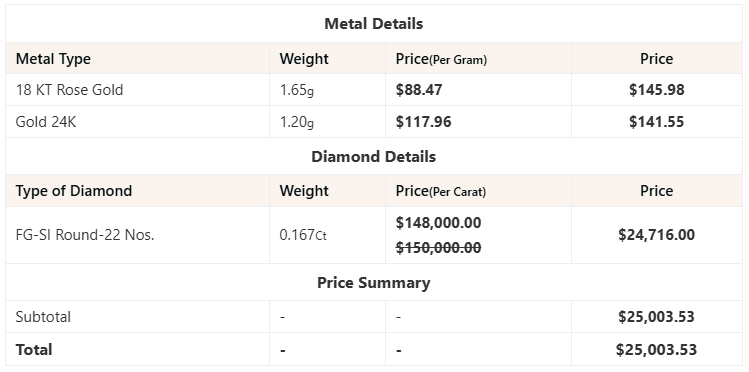
Task: Select the bold Total row label
Action: 34,349
